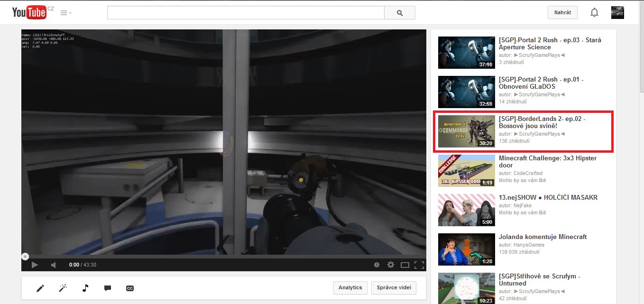Open Správce videí video manager
644x304 pixels.
394,287
